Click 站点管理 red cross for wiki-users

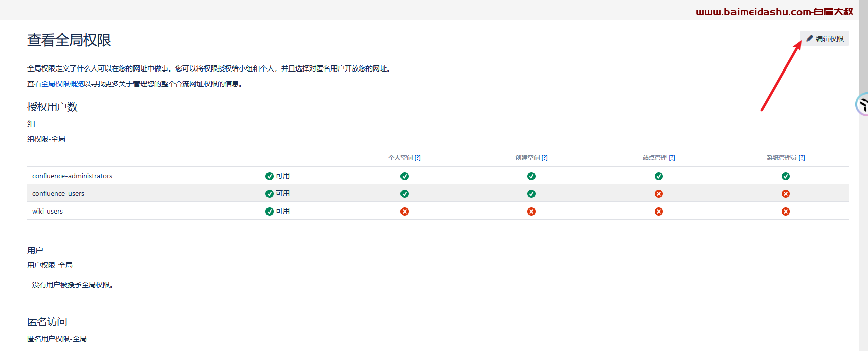tap(659, 212)
